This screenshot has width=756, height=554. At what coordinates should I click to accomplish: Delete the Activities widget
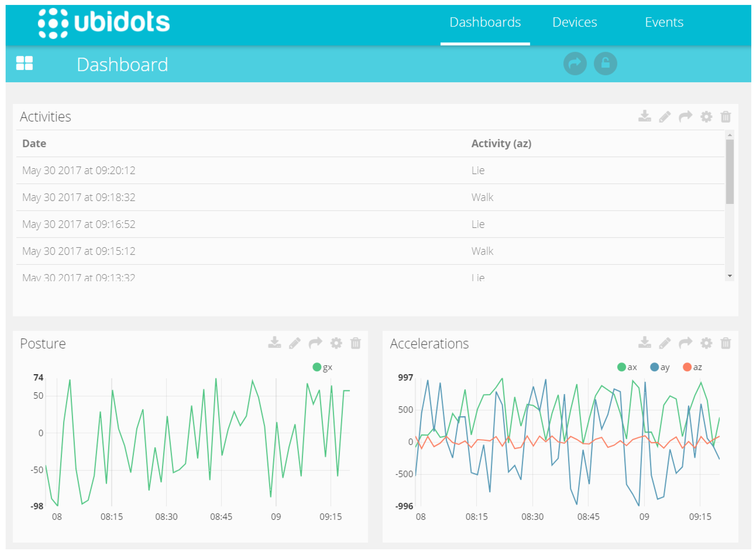pos(725,117)
